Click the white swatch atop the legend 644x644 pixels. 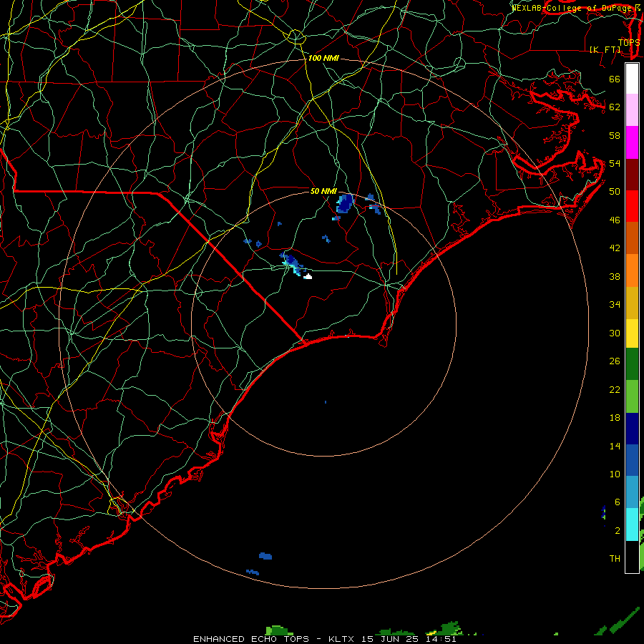pyautogui.click(x=632, y=79)
